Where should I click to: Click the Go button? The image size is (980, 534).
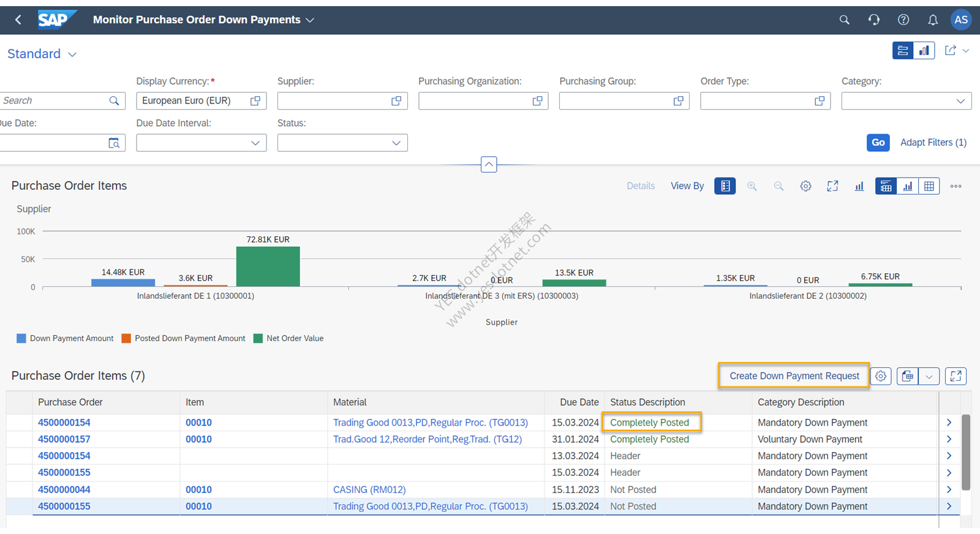[x=878, y=142]
